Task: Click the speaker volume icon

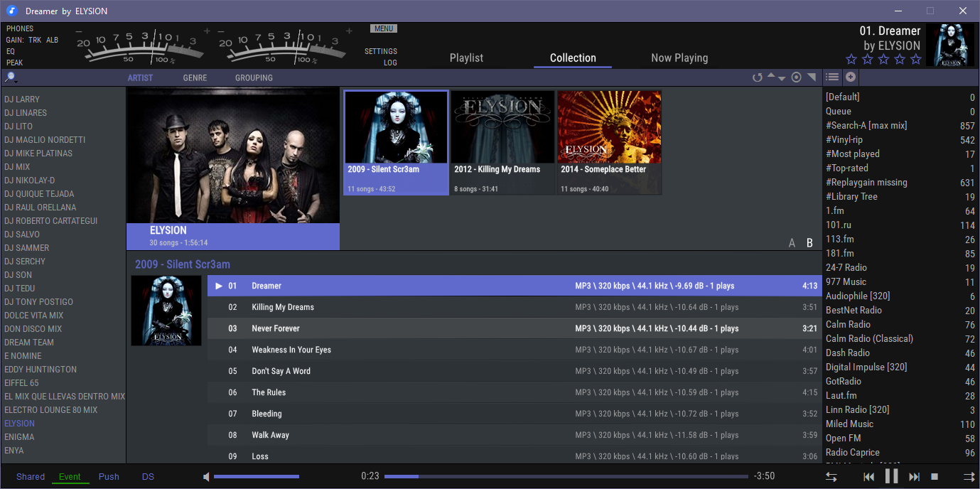Action: [x=206, y=477]
